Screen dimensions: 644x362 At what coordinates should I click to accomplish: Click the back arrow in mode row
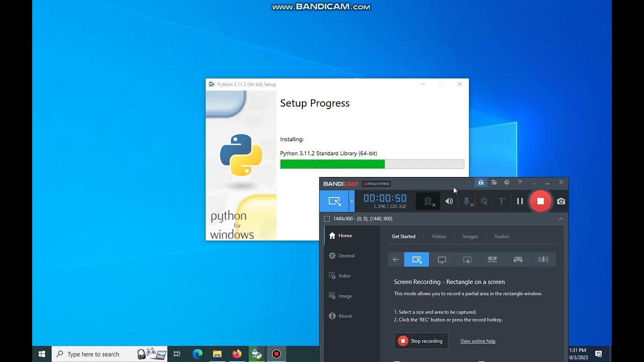coord(396,259)
